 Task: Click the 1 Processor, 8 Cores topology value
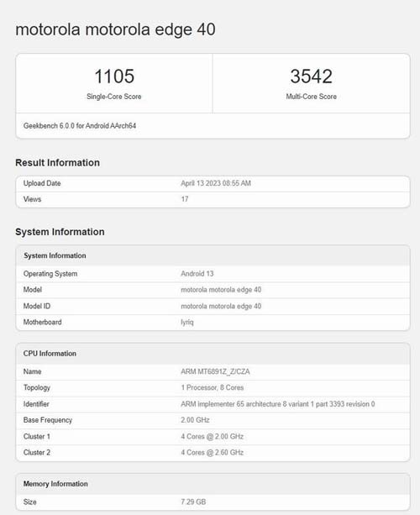(213, 387)
